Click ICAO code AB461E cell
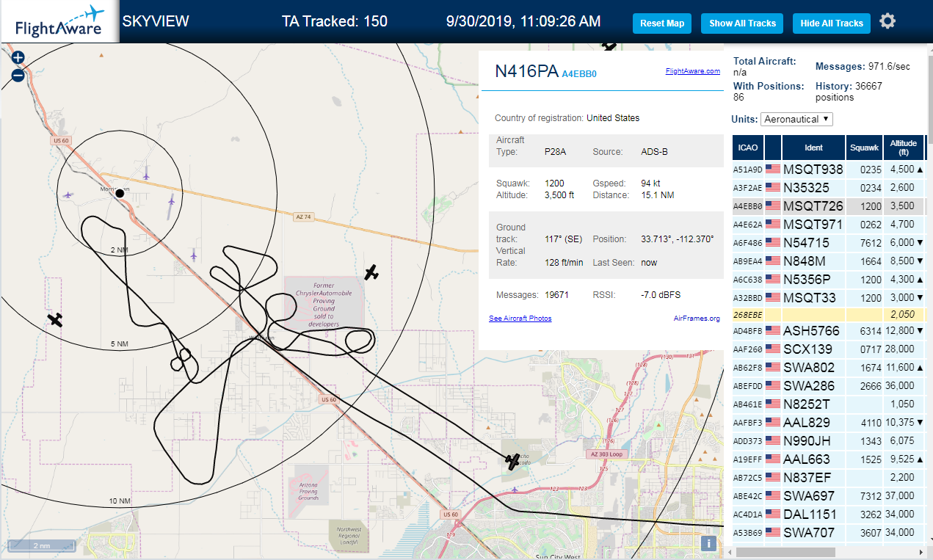Image resolution: width=933 pixels, height=560 pixels. coord(748,404)
